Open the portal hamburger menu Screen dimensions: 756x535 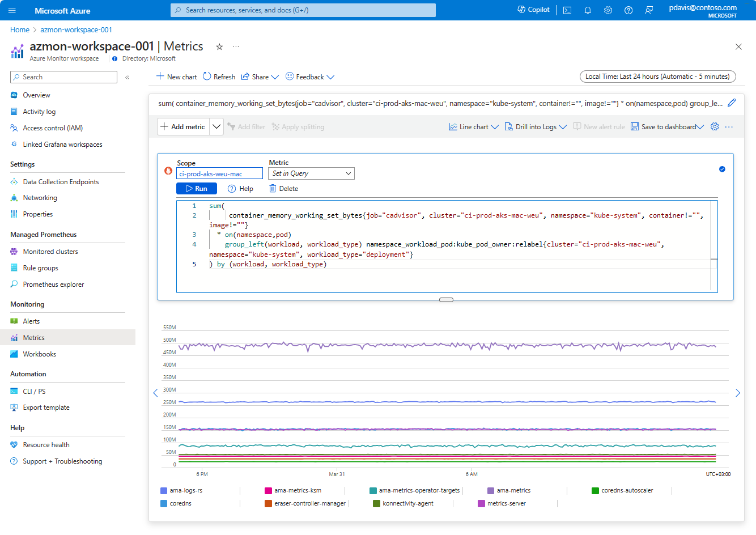[12, 10]
